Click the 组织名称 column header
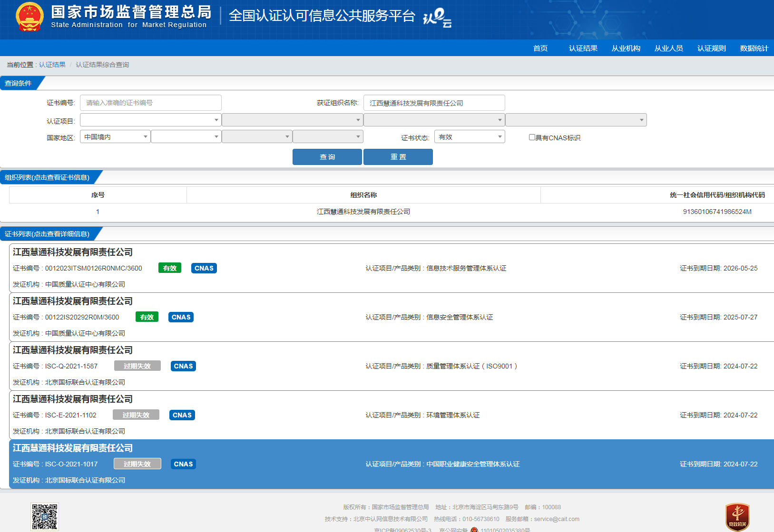This screenshot has width=774, height=532. tap(363, 195)
